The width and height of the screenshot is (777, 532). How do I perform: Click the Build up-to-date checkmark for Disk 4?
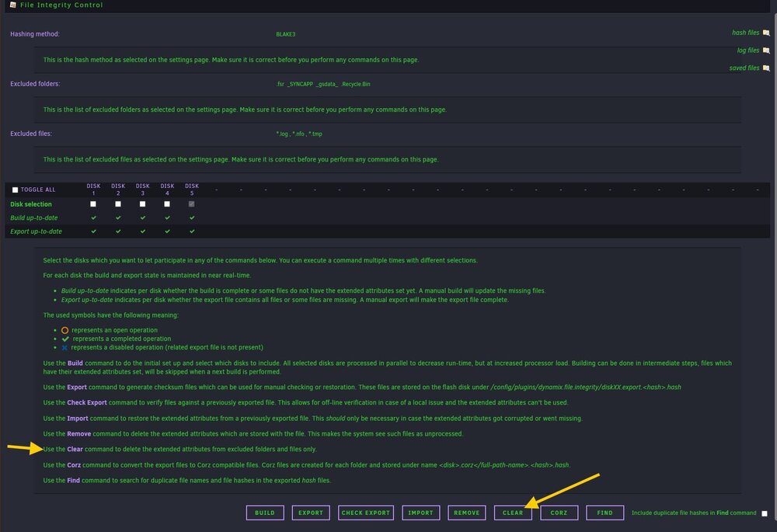(168, 218)
